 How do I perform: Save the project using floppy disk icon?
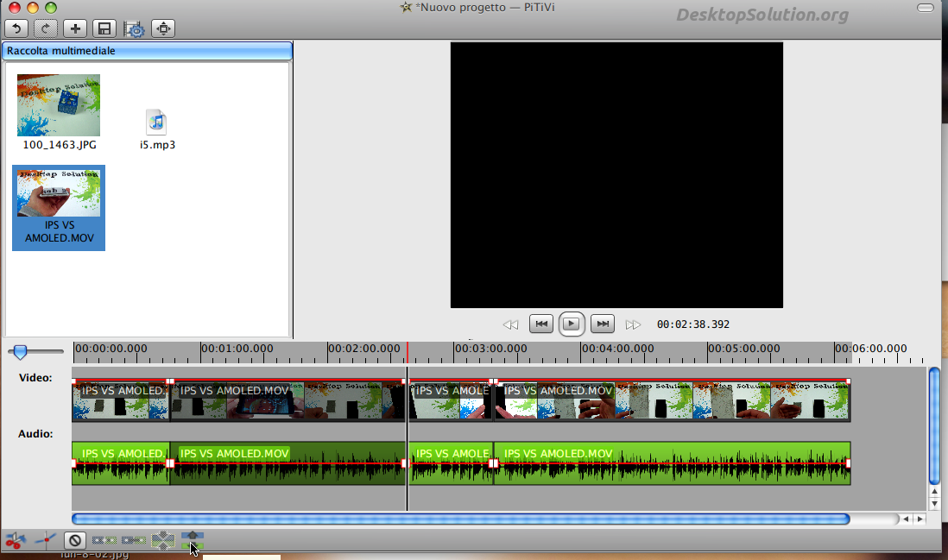pos(104,28)
